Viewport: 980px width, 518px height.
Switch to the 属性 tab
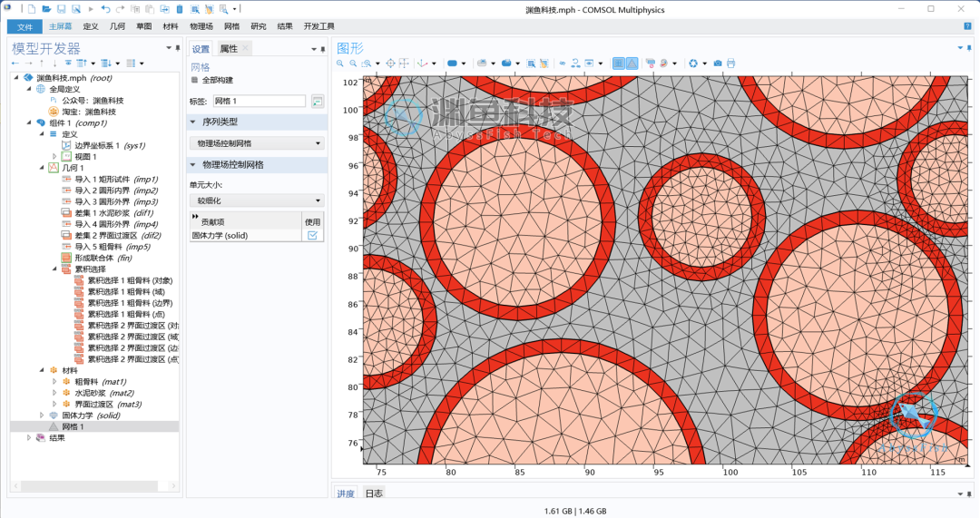coord(229,49)
